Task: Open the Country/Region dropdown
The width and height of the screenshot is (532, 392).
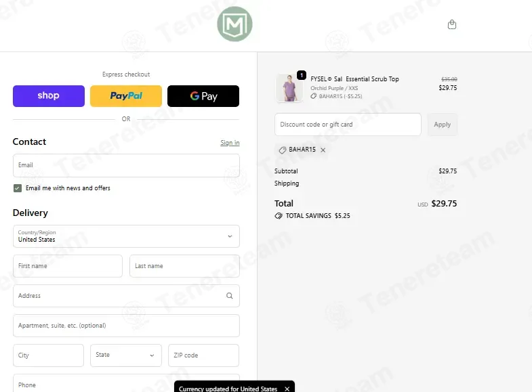Action: 126,236
